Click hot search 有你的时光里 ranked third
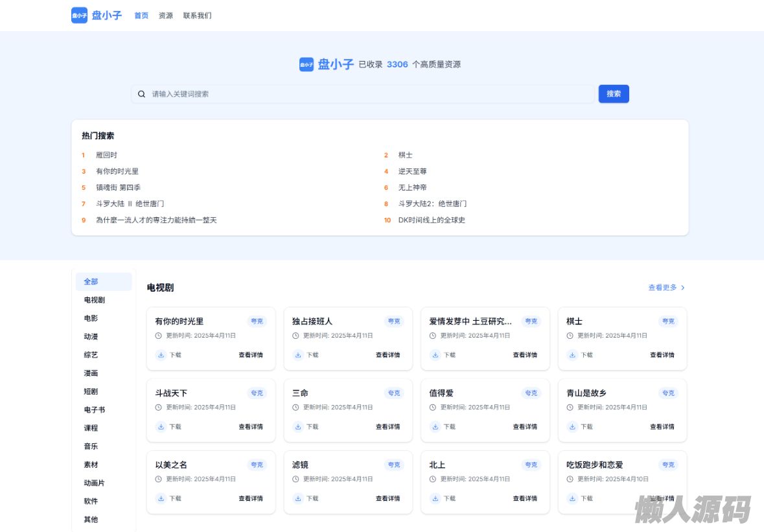The image size is (764, 532). 117,172
